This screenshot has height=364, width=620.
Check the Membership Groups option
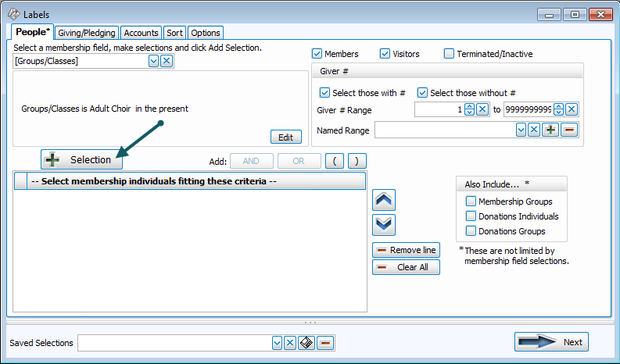click(x=471, y=202)
